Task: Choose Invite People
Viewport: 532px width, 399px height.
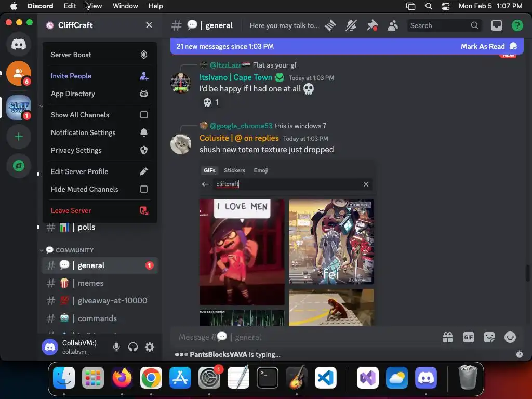Action: [x=99, y=76]
